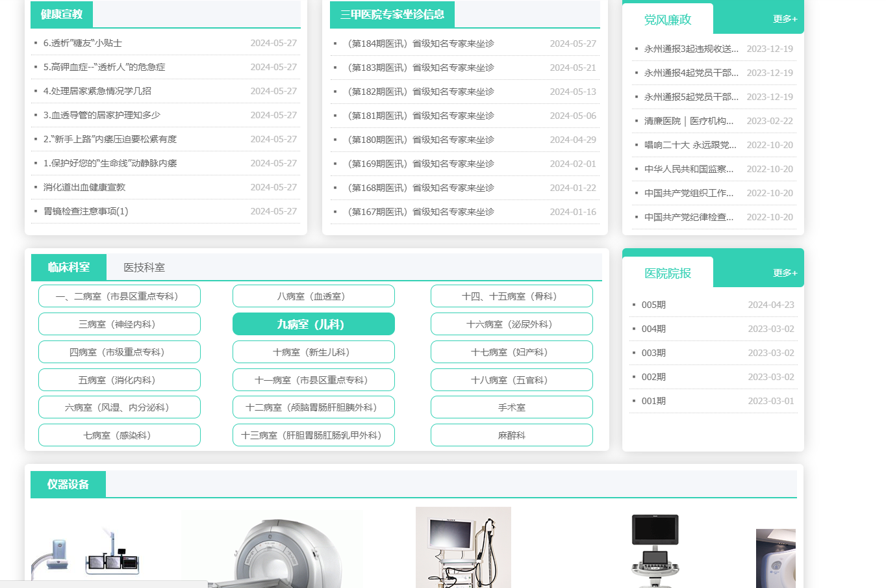Screen dimensions: 886x588
Task: Open 十一病室（市县区重点专科）
Action: coord(314,380)
